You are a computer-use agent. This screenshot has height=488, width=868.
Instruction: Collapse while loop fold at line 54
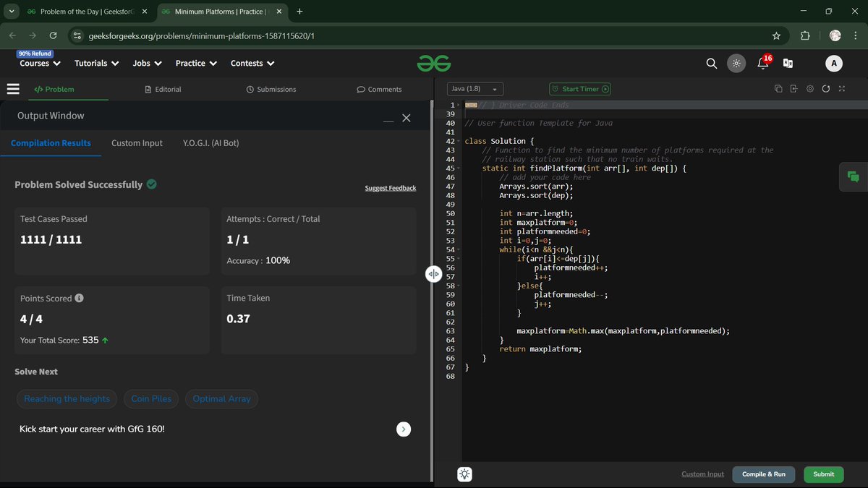(458, 250)
